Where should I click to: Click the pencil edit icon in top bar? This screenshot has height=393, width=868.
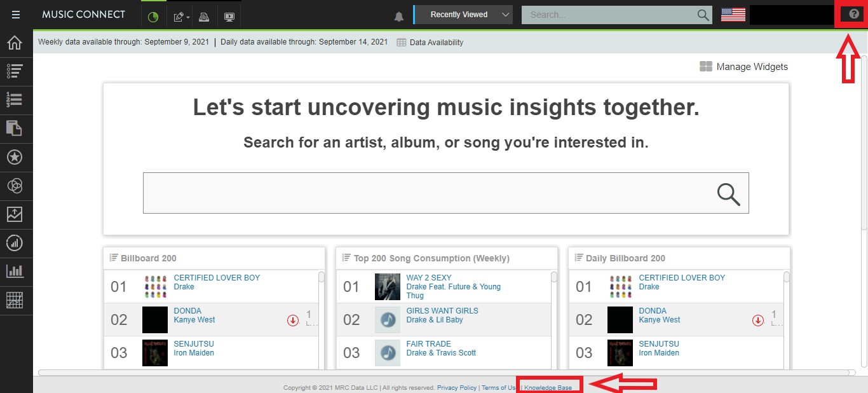coord(179,17)
